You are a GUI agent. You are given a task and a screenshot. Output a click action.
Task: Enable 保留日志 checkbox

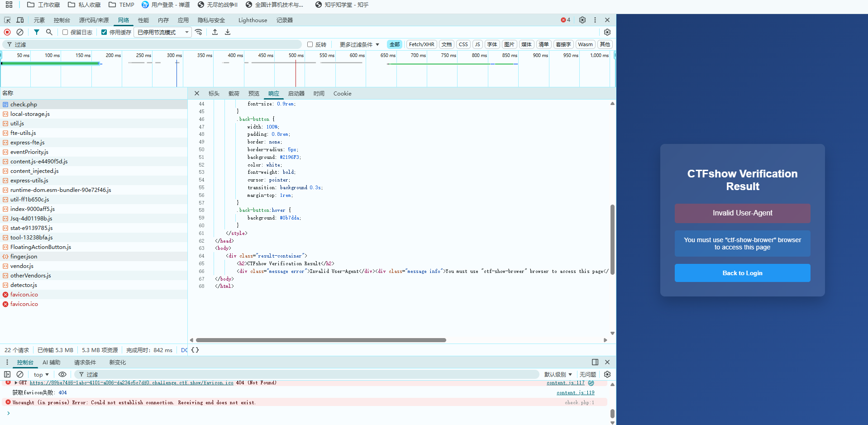[x=65, y=32]
